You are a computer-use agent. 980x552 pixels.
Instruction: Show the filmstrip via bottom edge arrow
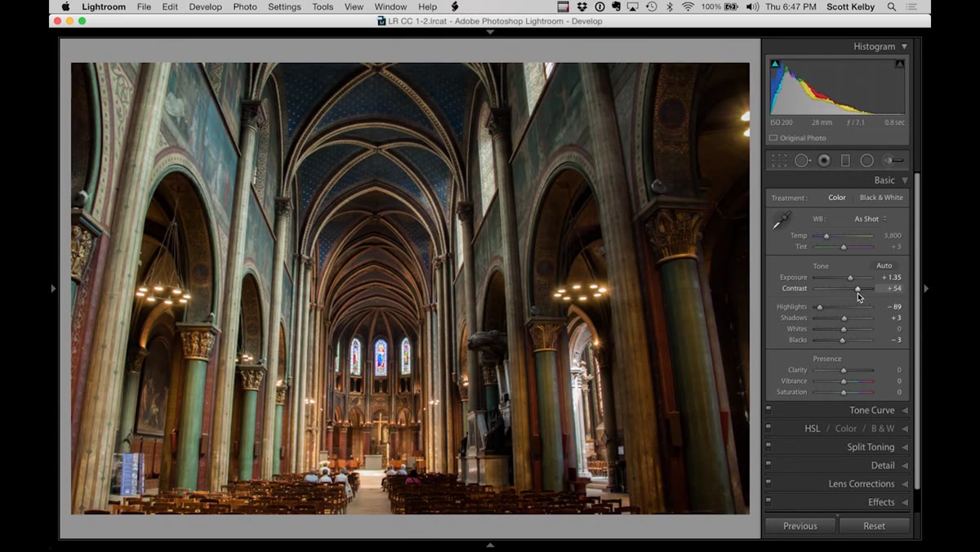pos(490,545)
